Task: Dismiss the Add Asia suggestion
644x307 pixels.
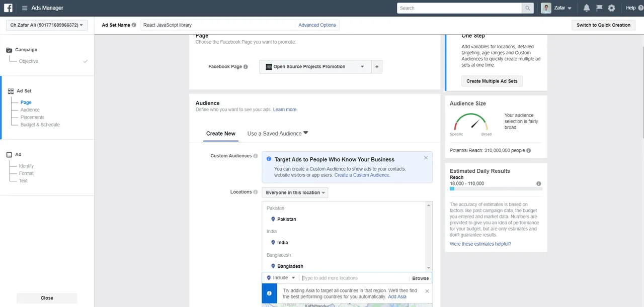Action: pyautogui.click(x=427, y=291)
